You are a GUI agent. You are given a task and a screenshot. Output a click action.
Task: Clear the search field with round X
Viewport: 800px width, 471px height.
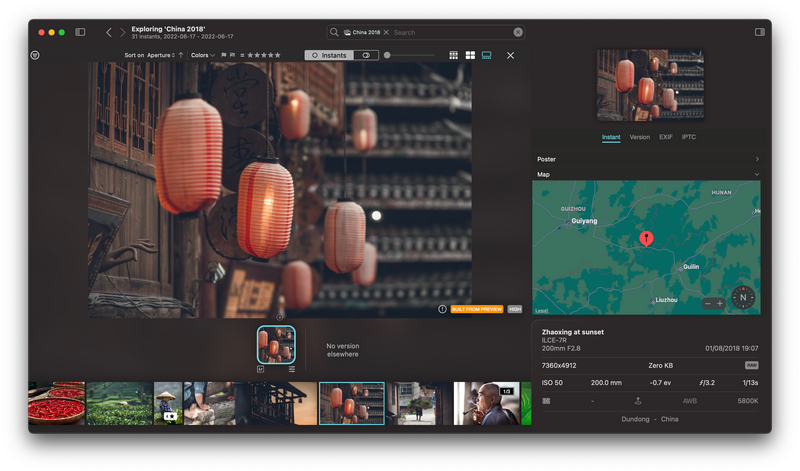tap(518, 32)
